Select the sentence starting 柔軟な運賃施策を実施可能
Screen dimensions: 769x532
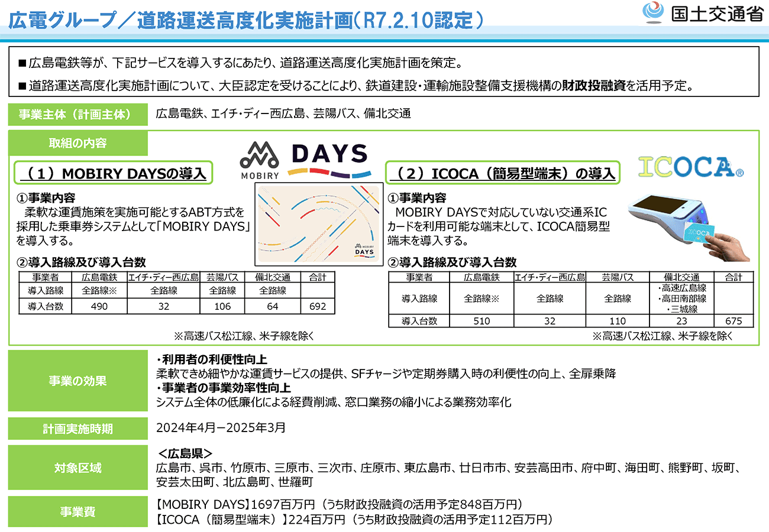click(x=135, y=226)
